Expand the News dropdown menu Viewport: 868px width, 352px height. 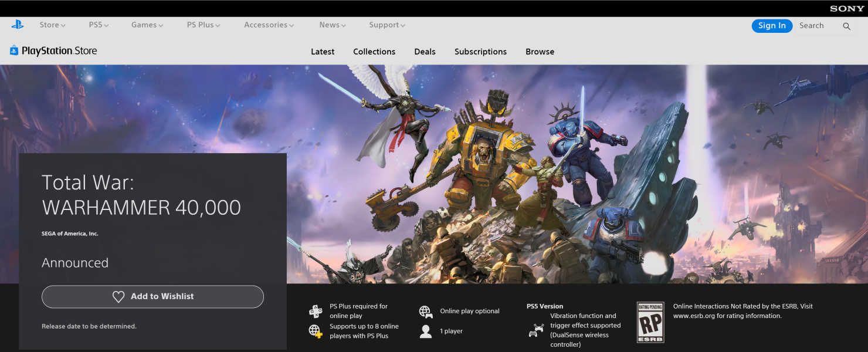pos(333,25)
